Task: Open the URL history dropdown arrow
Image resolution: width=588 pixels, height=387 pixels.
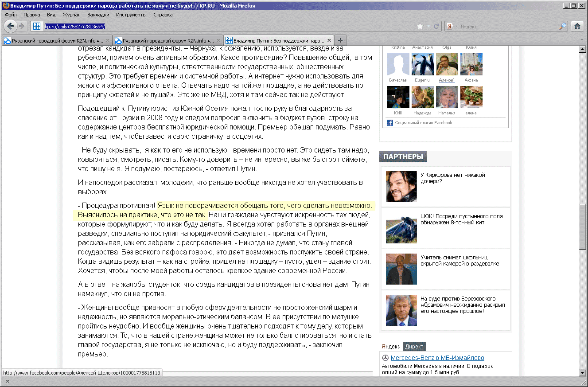Action: coord(428,26)
